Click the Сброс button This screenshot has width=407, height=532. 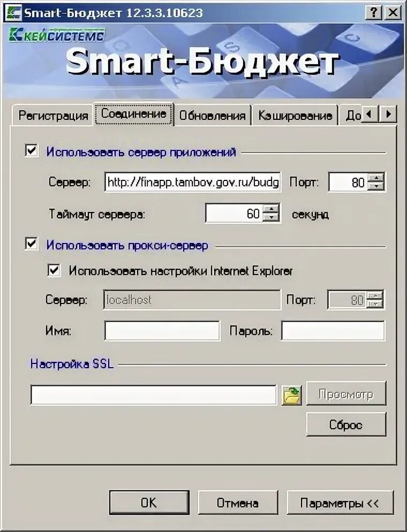tap(346, 424)
